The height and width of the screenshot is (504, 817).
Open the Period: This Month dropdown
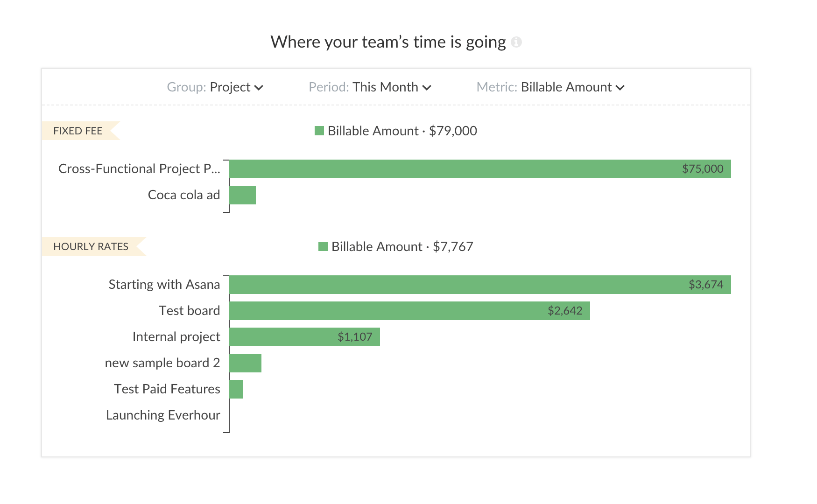[370, 87]
